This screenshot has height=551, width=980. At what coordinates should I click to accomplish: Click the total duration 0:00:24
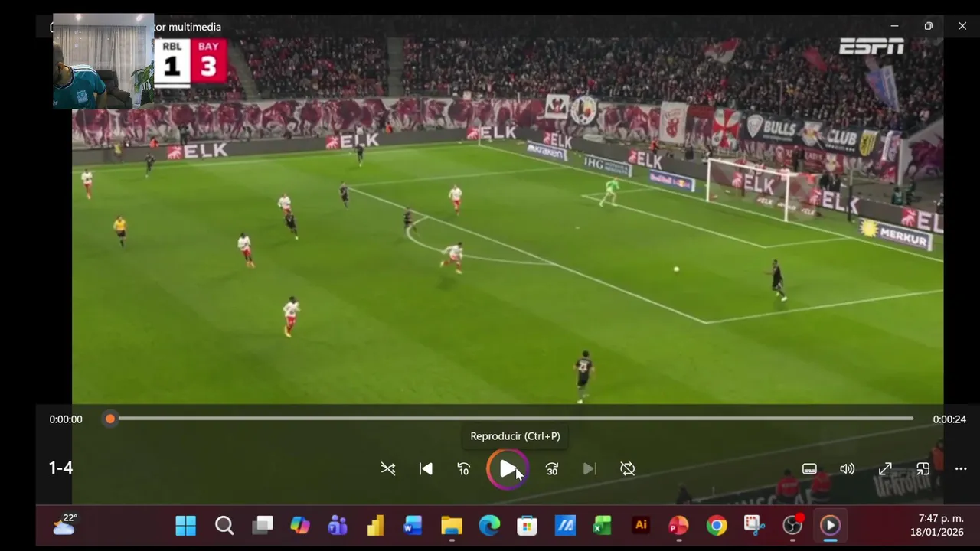(949, 419)
